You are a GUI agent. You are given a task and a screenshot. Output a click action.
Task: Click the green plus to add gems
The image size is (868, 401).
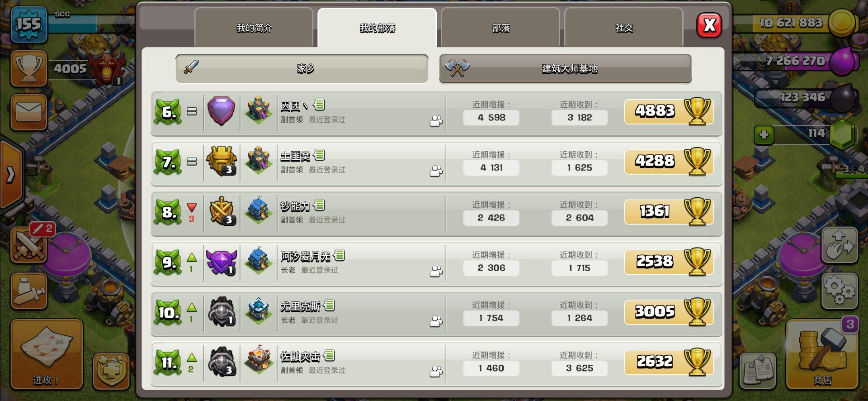[764, 134]
